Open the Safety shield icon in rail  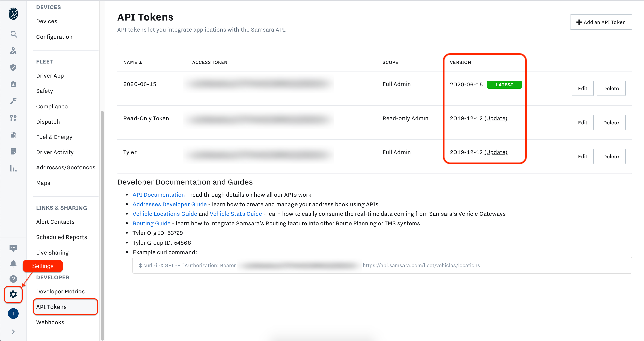tap(13, 67)
